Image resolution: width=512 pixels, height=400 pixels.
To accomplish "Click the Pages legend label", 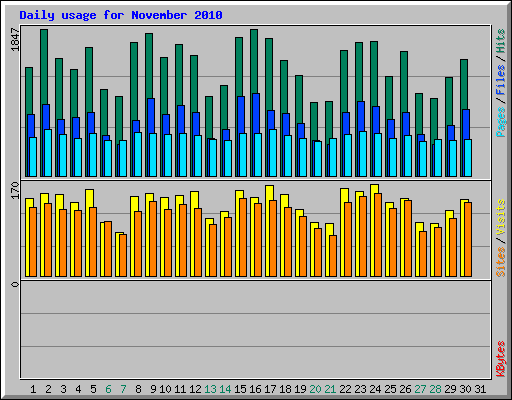I will (x=501, y=122).
